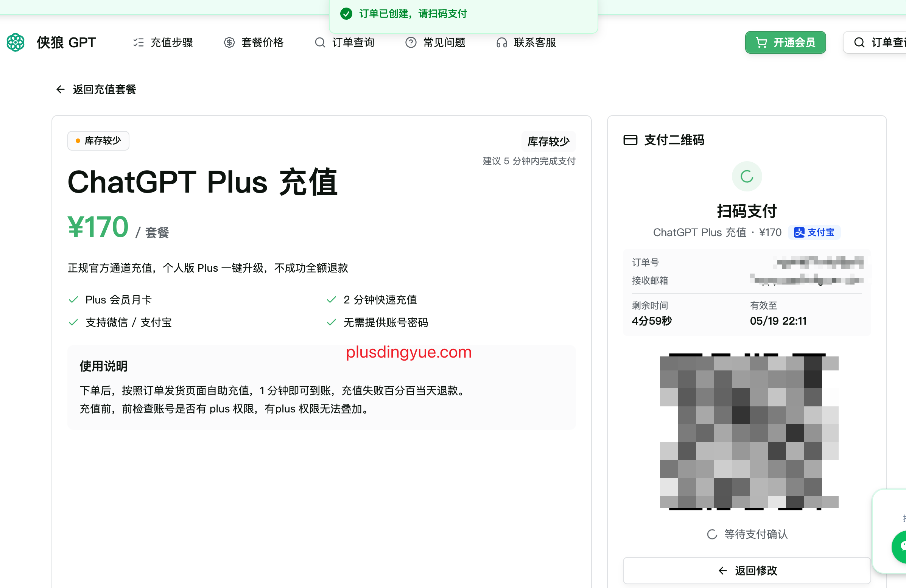Click the magnifier icon next to 订单查询 nav
The height and width of the screenshot is (588, 906).
320,42
